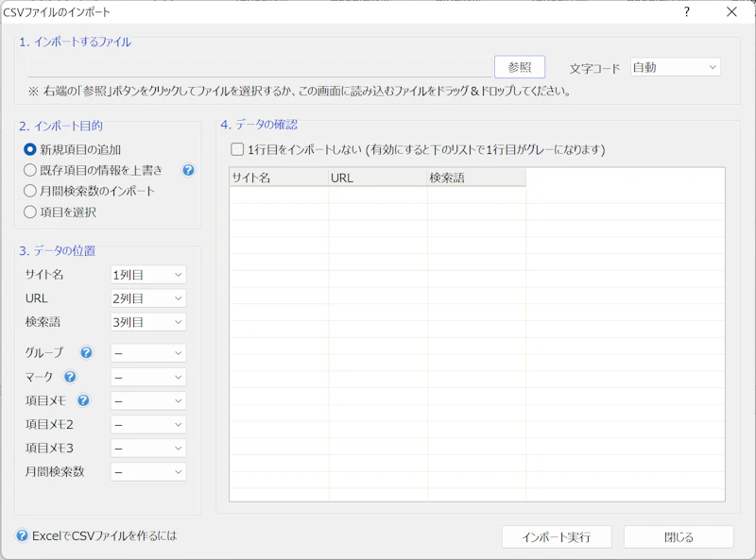Image resolution: width=756 pixels, height=560 pixels.
Task: Open the 月間検索数 column dropdown
Action: [148, 472]
